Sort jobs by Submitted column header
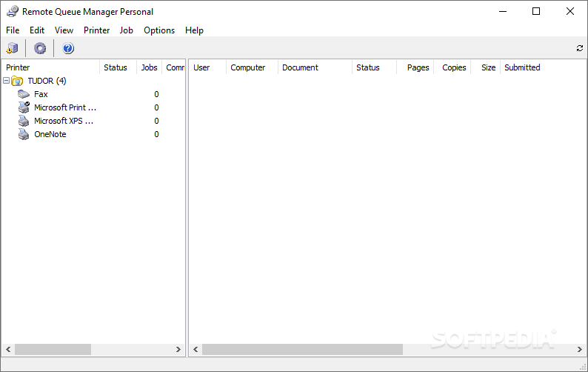588x372 pixels. click(522, 67)
